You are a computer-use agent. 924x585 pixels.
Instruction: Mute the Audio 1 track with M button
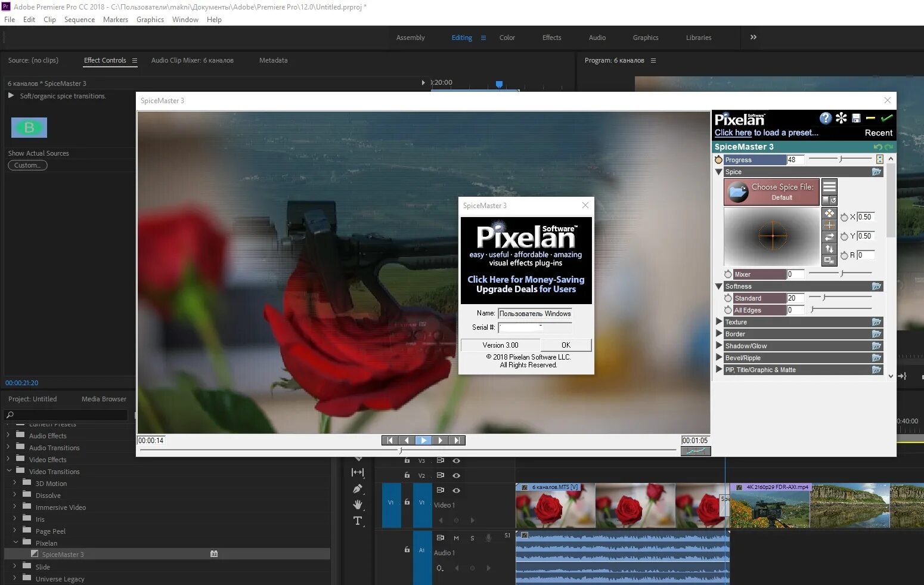point(456,538)
